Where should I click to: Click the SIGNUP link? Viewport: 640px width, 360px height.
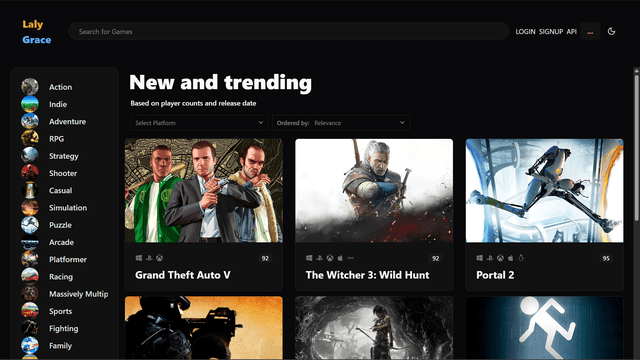pos(551,31)
